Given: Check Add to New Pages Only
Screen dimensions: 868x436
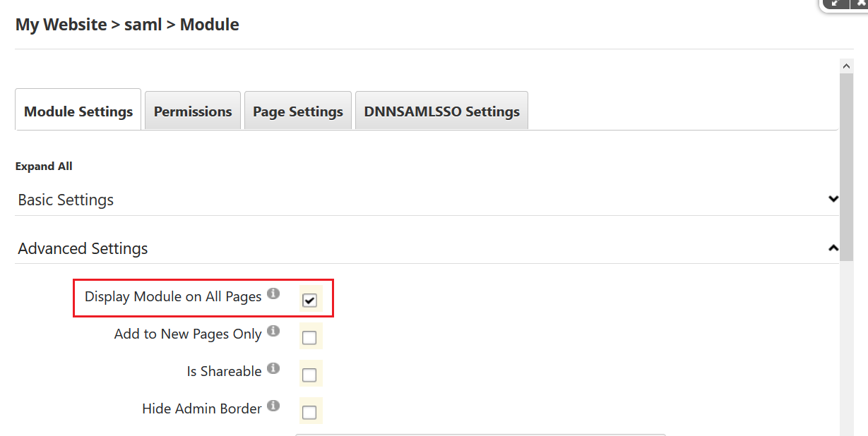Looking at the screenshot, I should (x=309, y=337).
